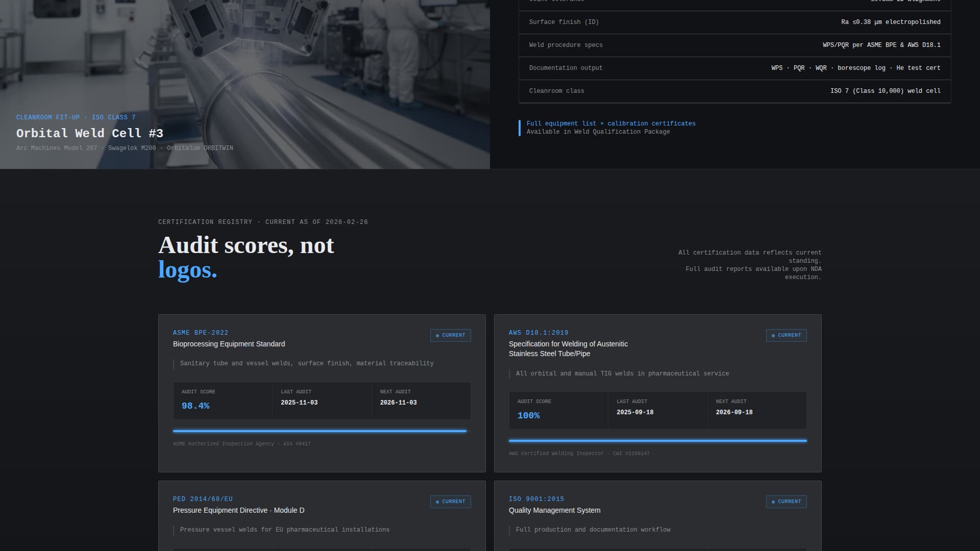Click the blue accent bar beside equipment list note

(520, 127)
